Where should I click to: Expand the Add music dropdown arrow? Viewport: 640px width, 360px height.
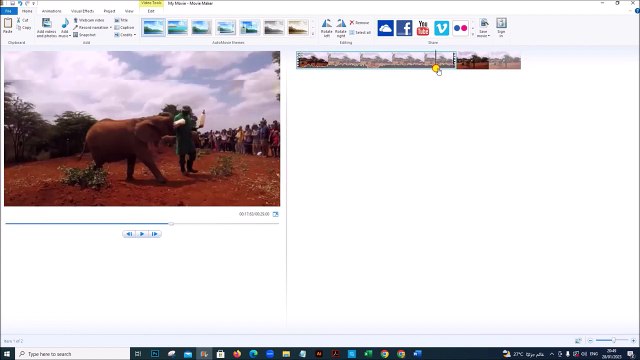(70, 36)
